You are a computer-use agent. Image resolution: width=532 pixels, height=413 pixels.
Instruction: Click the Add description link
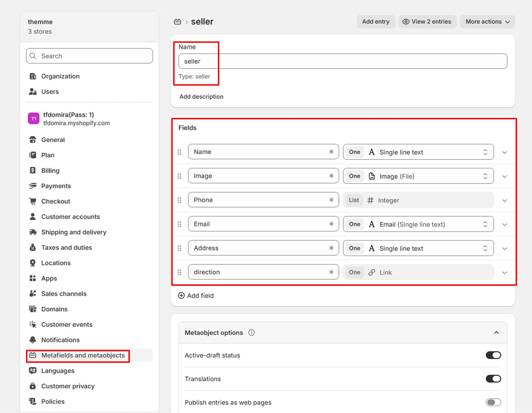[201, 97]
